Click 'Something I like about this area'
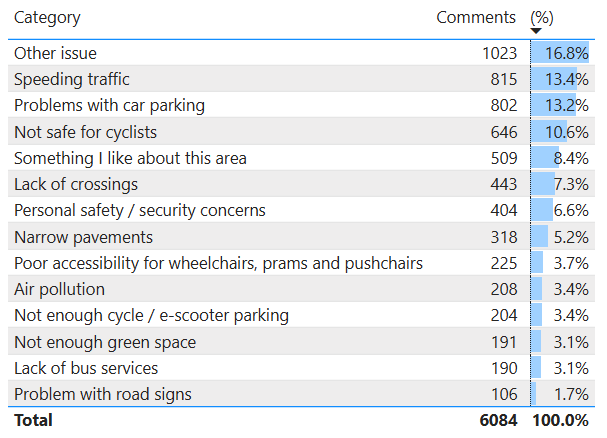Image resolution: width=607 pixels, height=438 pixels. tap(130, 158)
